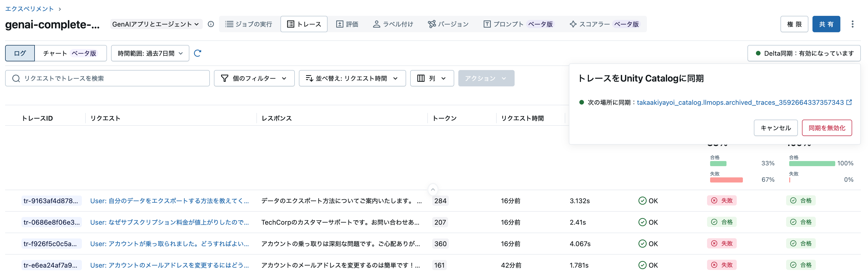Open synced table via the external link icon
This screenshot has width=868, height=274.
849,102
